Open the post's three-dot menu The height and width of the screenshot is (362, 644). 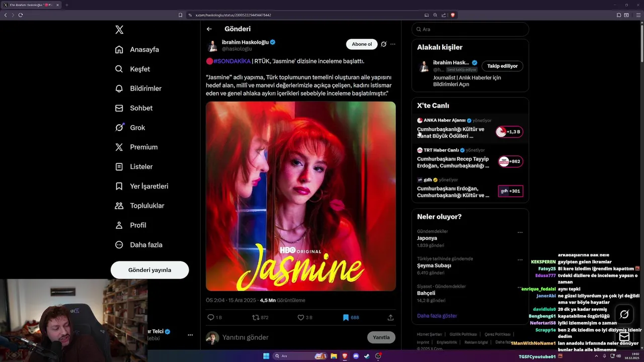coord(393,44)
